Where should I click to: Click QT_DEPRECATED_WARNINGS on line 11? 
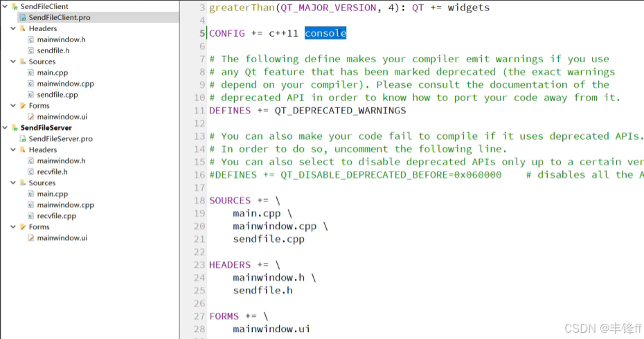point(340,111)
